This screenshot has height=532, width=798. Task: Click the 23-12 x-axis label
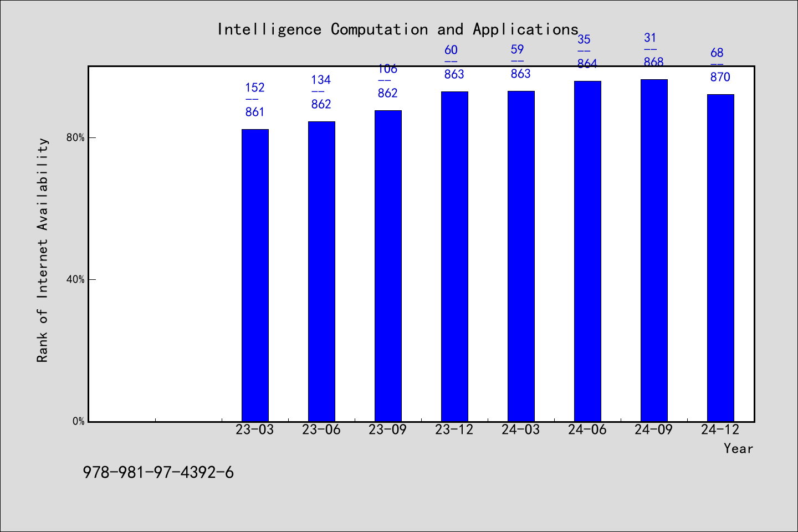coord(454,430)
